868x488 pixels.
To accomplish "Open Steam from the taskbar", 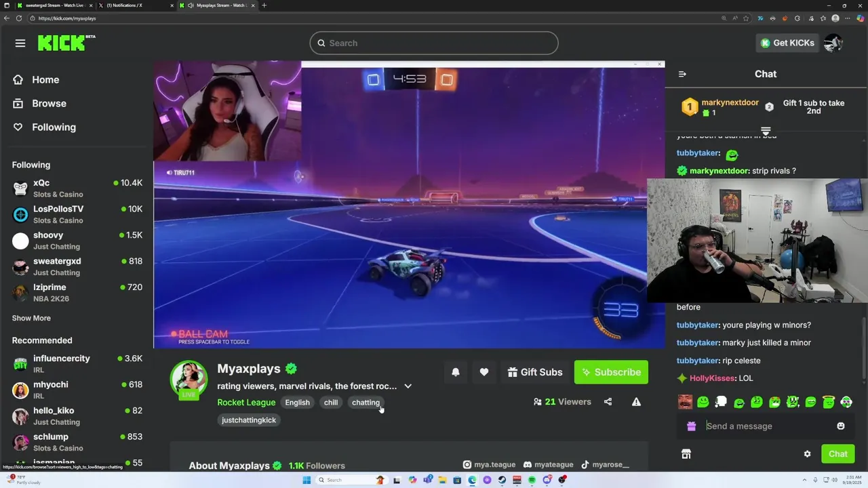I will pos(502,480).
